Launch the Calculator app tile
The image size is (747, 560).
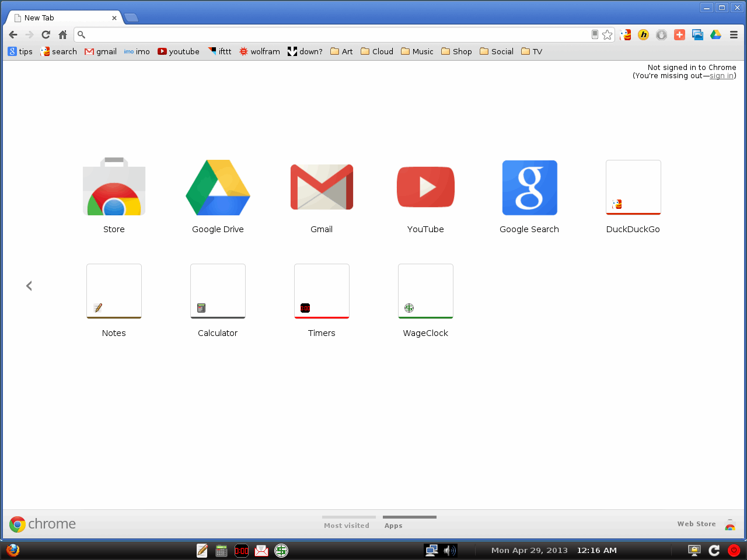pos(218,291)
